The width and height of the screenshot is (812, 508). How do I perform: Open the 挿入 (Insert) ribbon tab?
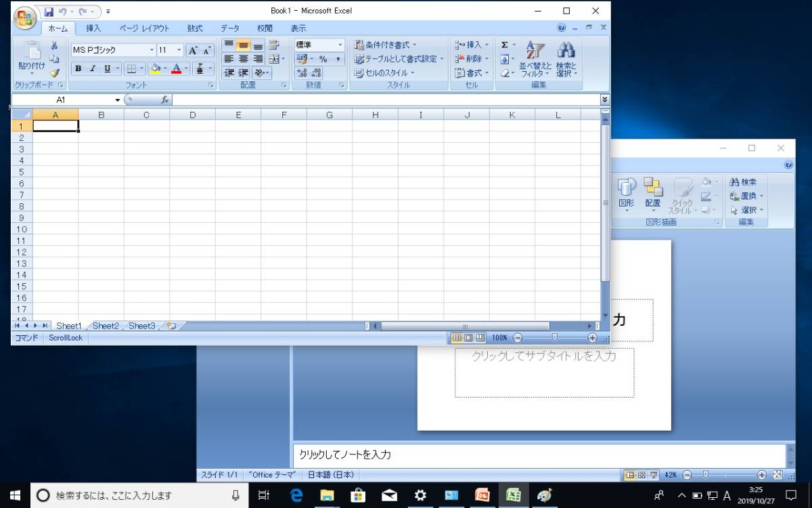[93, 28]
